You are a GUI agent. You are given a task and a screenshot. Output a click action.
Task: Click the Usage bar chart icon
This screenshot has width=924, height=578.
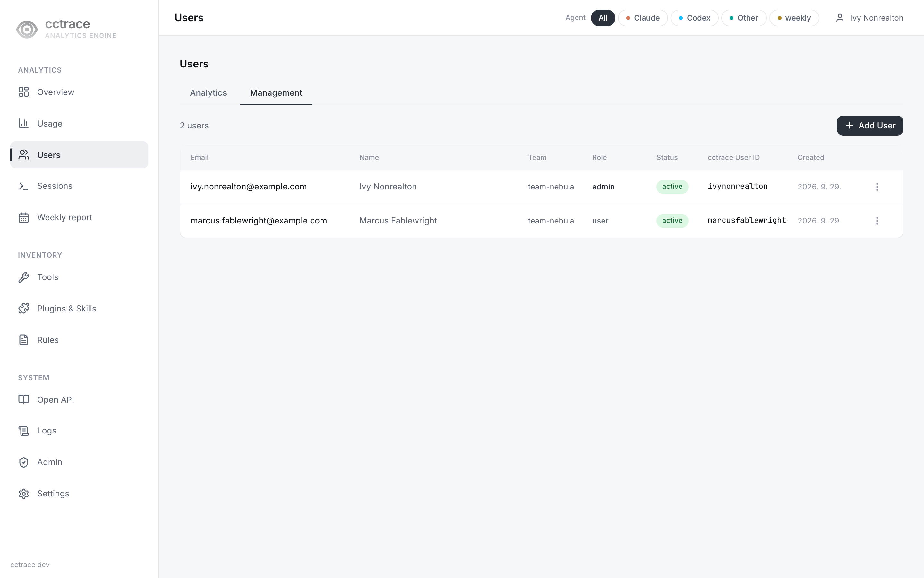24,124
